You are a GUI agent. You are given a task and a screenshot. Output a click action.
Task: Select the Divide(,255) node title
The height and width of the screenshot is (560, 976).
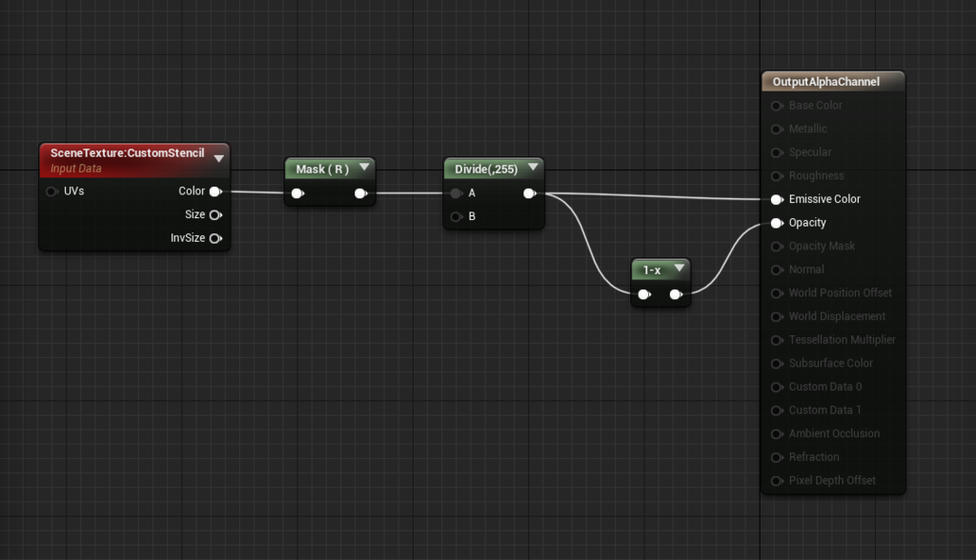[x=486, y=170]
